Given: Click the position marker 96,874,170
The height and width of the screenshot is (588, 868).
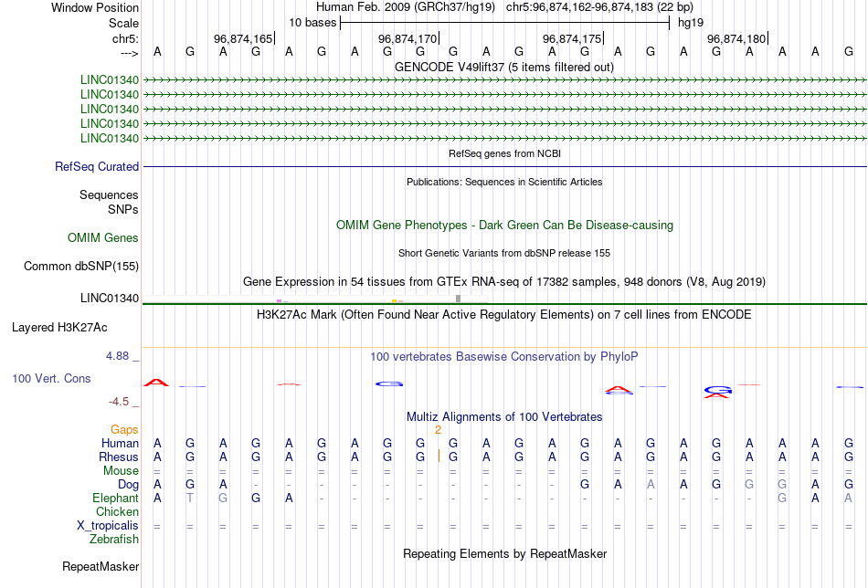Looking at the screenshot, I should (x=408, y=38).
